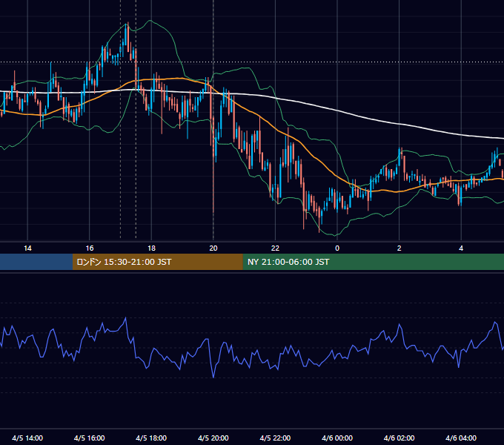Click the 4/6 00:00 date label
Screen dimensions: 504x445
pyautogui.click(x=337, y=438)
